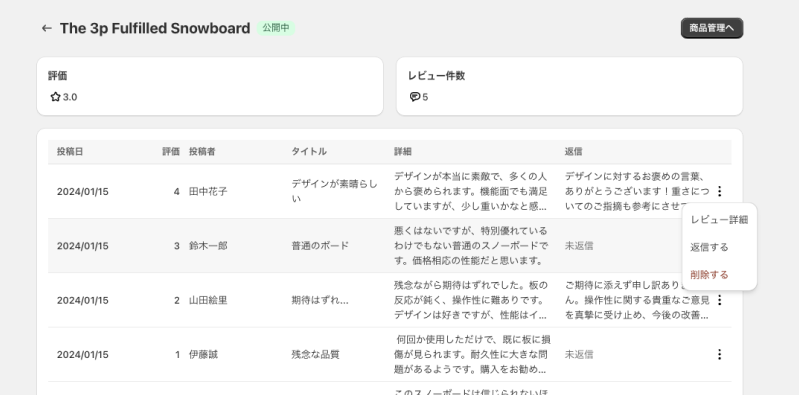Viewport: 799px width, 395px height.
Task: Open the 商品管理へ button
Action: point(712,28)
